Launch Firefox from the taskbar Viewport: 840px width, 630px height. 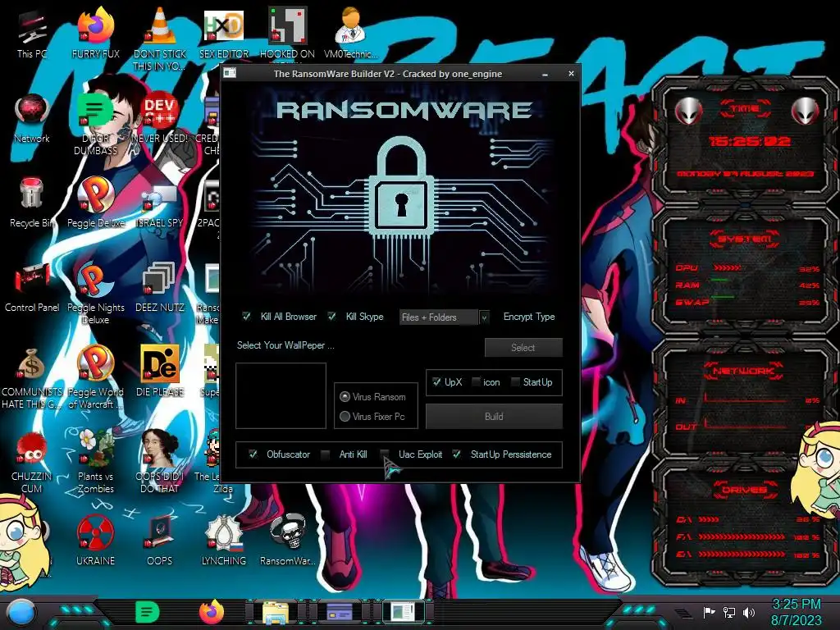(x=211, y=612)
